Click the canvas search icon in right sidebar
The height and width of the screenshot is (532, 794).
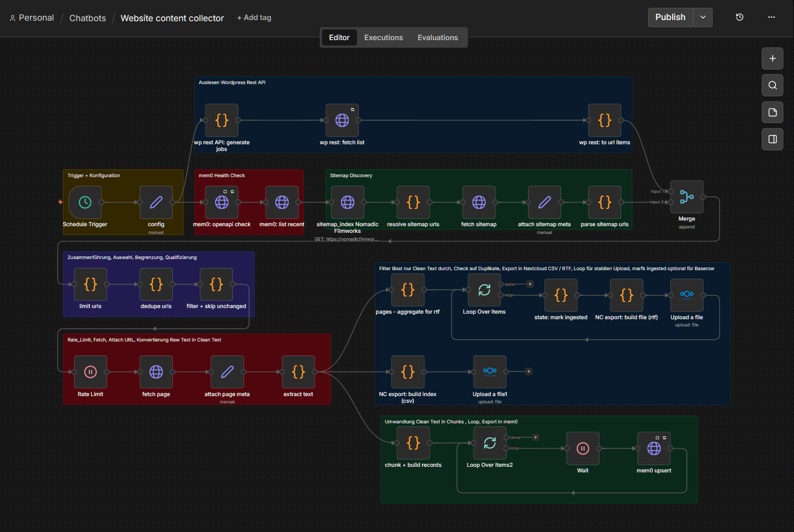tap(772, 85)
